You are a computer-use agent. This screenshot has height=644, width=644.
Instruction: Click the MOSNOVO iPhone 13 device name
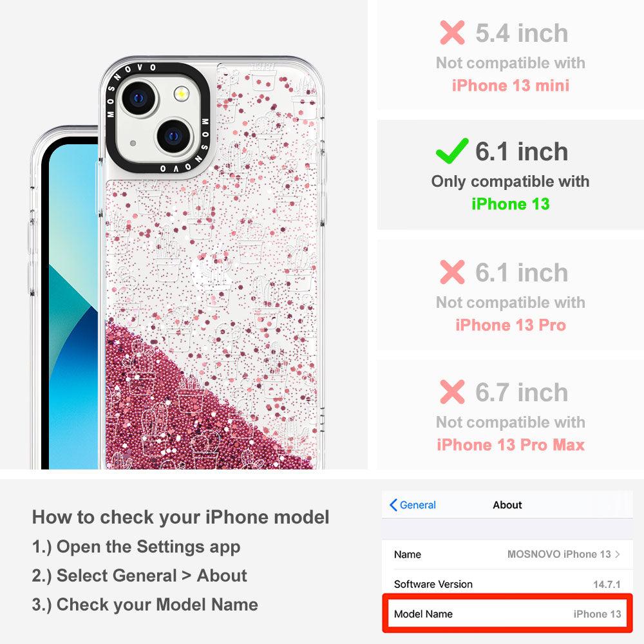pyautogui.click(x=559, y=554)
